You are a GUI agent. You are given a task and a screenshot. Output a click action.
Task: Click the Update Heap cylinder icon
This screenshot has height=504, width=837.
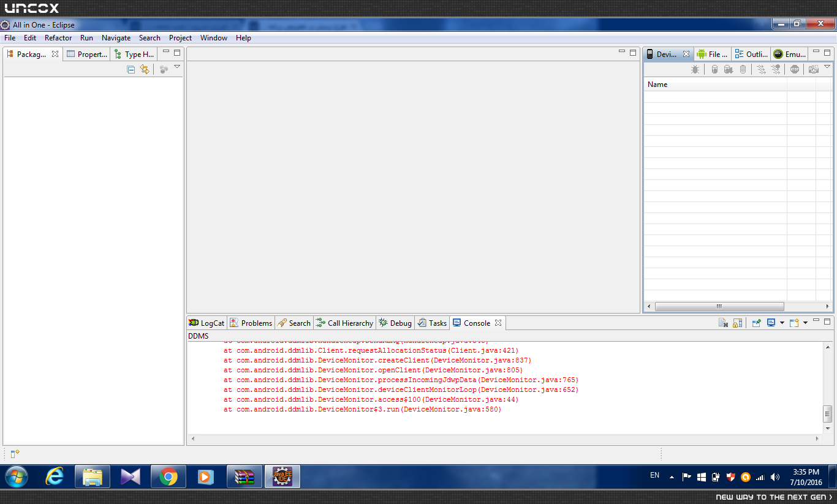tap(714, 69)
